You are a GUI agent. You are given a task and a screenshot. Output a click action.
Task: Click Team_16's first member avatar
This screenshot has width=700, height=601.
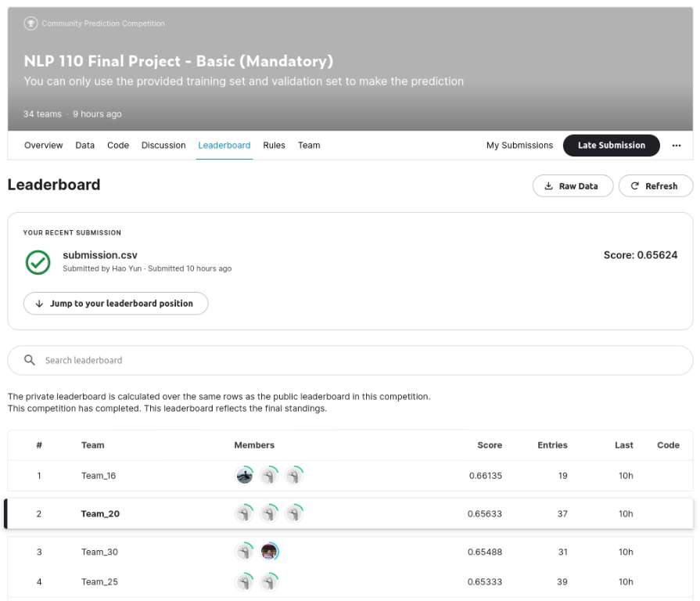pyautogui.click(x=245, y=476)
